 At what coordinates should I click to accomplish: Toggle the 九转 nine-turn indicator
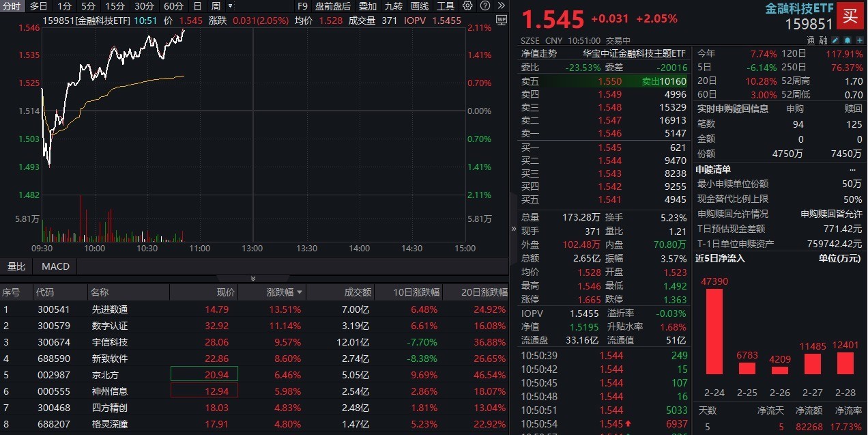[393, 6]
